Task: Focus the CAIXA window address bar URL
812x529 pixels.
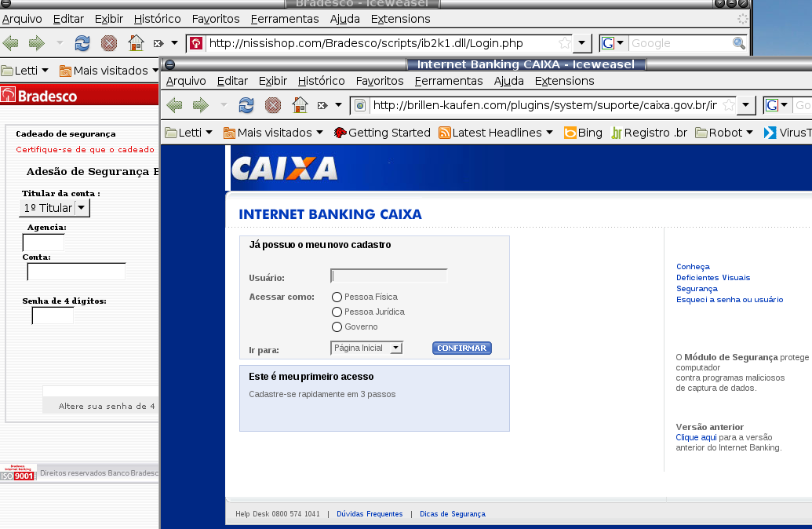Action: (544, 105)
